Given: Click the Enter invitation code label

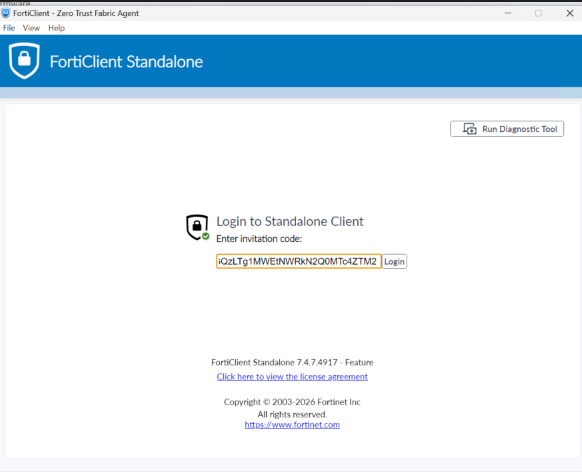Looking at the screenshot, I should pyautogui.click(x=259, y=239).
